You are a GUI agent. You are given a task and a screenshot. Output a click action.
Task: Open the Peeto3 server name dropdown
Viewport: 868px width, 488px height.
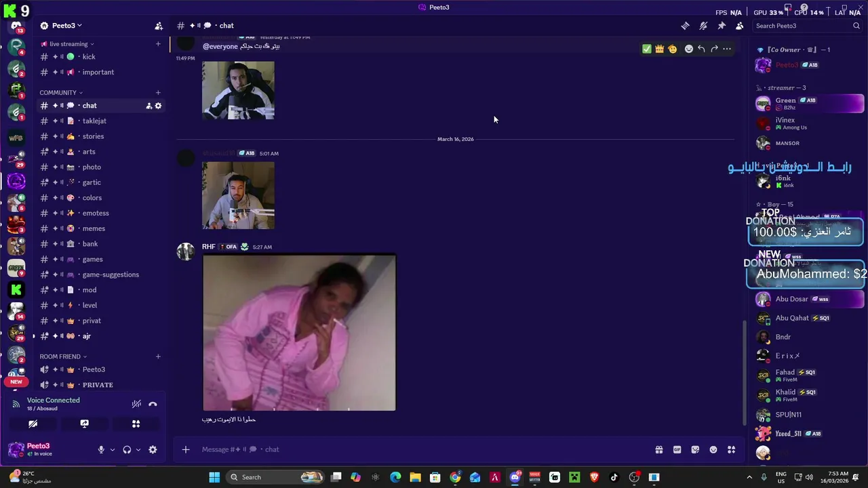67,26
